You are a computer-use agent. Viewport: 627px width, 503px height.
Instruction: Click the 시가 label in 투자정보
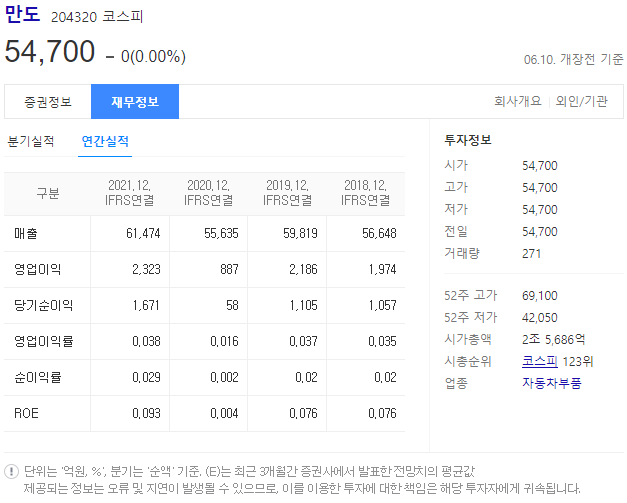point(456,165)
